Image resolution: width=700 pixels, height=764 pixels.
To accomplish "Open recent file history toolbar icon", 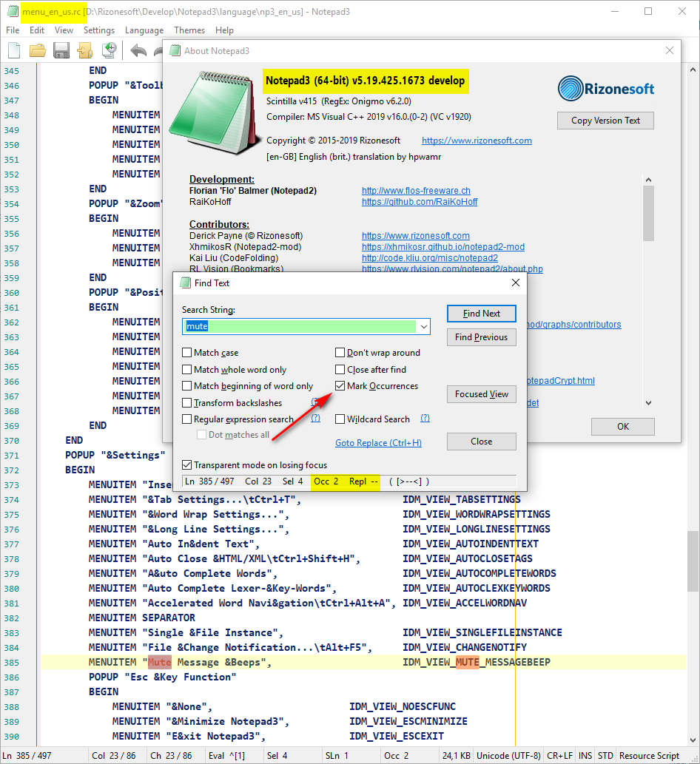I will point(108,50).
